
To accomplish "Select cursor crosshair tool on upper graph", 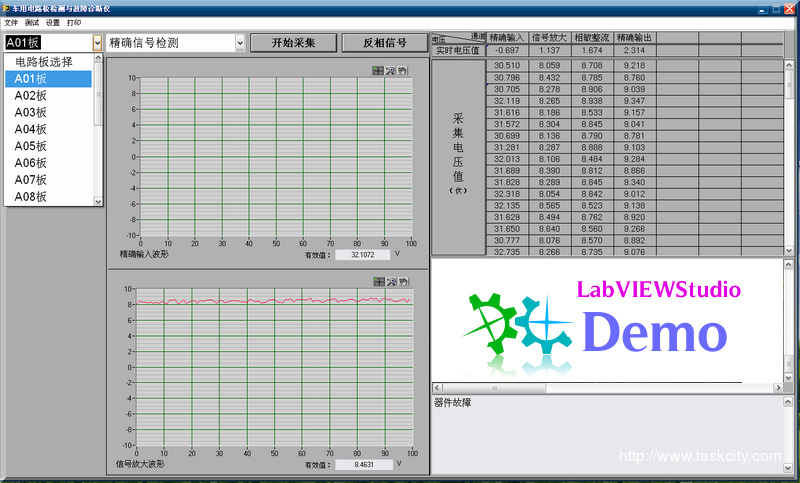I will [x=378, y=71].
